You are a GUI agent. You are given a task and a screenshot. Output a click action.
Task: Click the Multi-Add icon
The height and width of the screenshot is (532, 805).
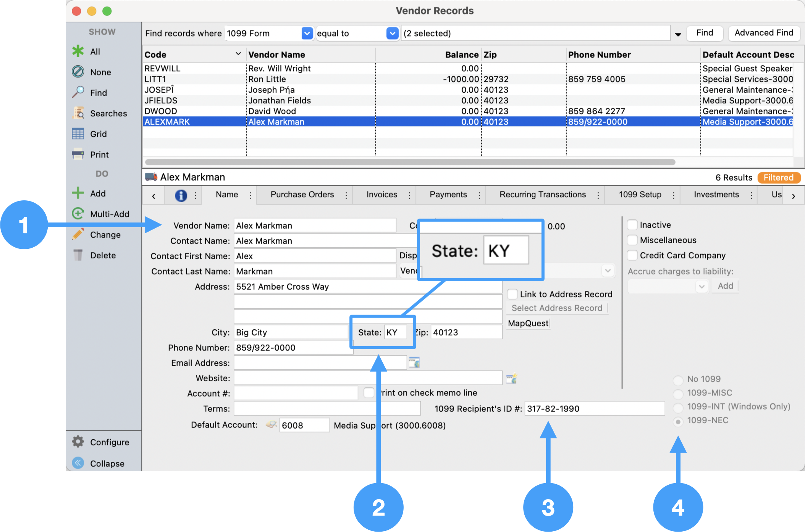point(78,214)
